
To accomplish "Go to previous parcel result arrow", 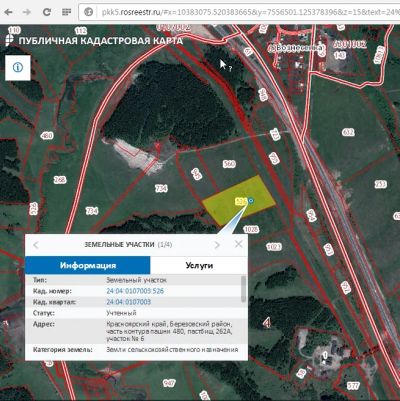I will tap(36, 245).
